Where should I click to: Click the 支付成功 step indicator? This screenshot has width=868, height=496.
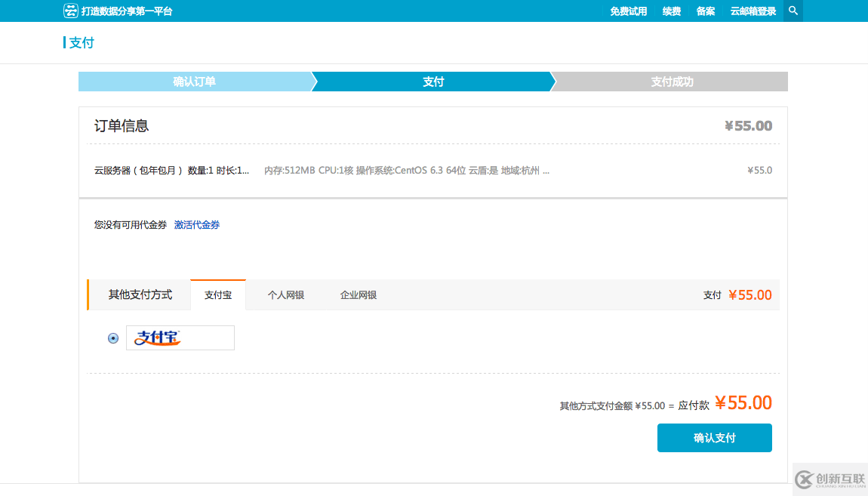point(672,82)
